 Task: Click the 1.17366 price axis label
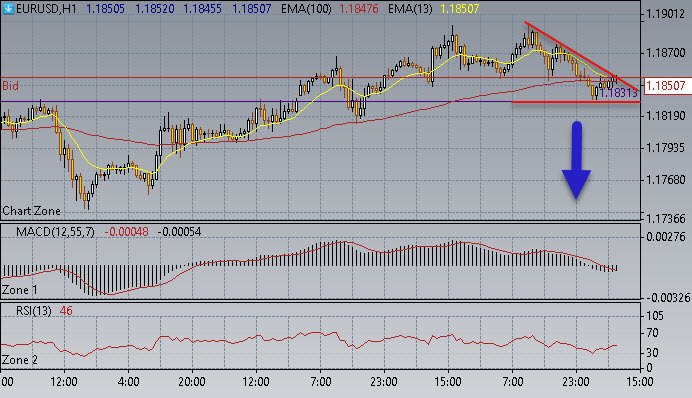coord(666,218)
